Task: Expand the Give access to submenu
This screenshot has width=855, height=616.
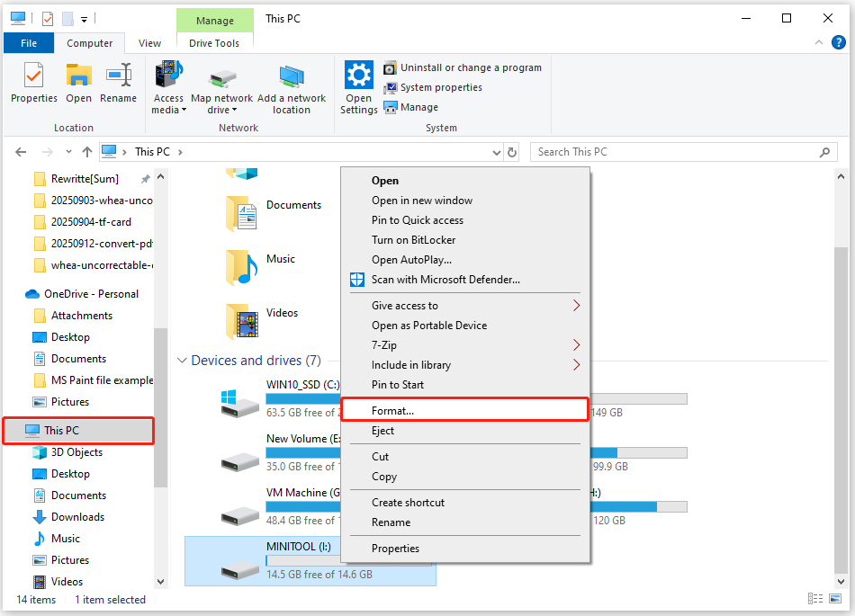Action: click(405, 306)
